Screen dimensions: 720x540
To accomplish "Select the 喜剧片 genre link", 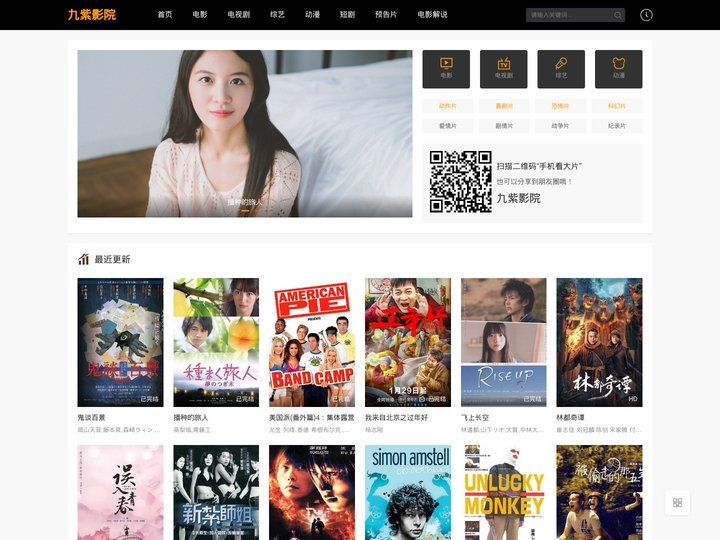I will click(504, 106).
